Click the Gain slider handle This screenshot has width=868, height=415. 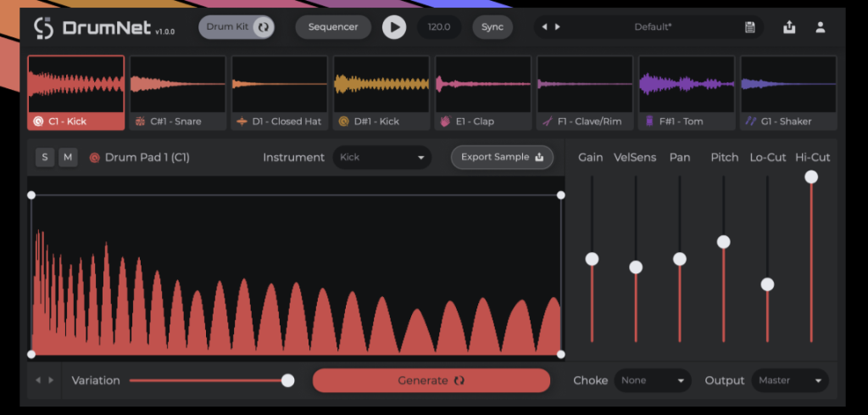[x=592, y=259]
